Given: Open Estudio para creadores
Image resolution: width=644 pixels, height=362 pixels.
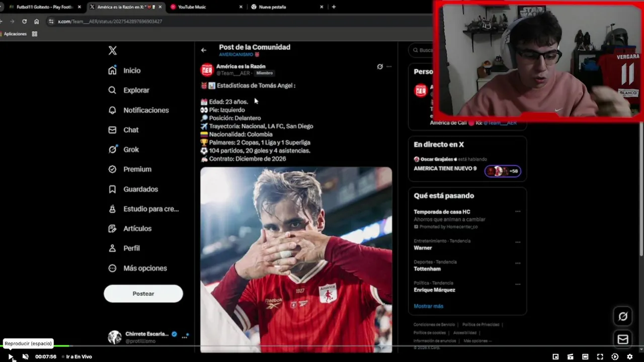Looking at the screenshot, I should (x=143, y=209).
